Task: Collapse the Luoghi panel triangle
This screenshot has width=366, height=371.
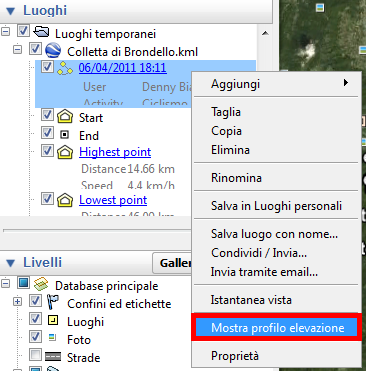Action: pyautogui.click(x=11, y=11)
